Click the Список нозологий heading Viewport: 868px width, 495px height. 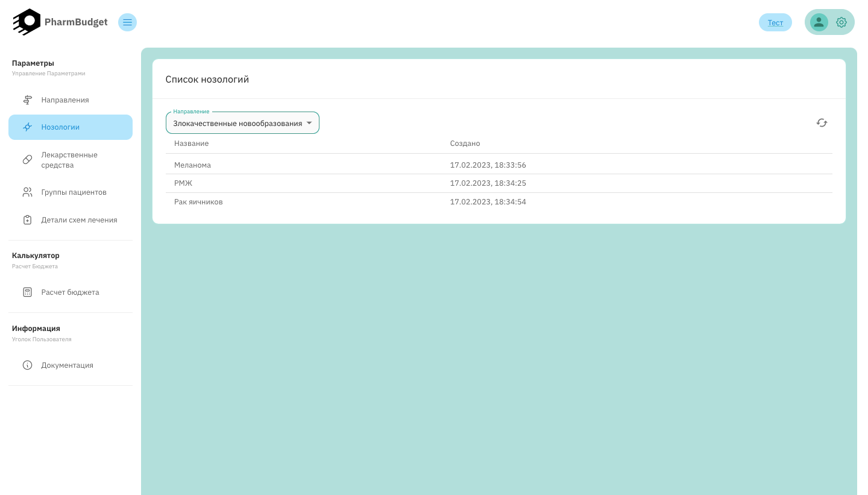coord(207,79)
